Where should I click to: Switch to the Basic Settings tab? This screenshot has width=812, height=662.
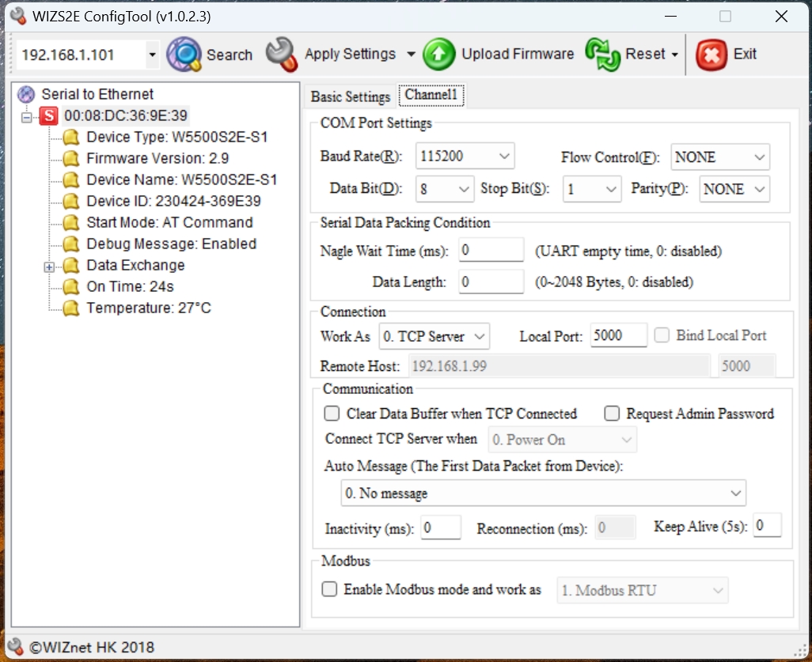tap(351, 96)
